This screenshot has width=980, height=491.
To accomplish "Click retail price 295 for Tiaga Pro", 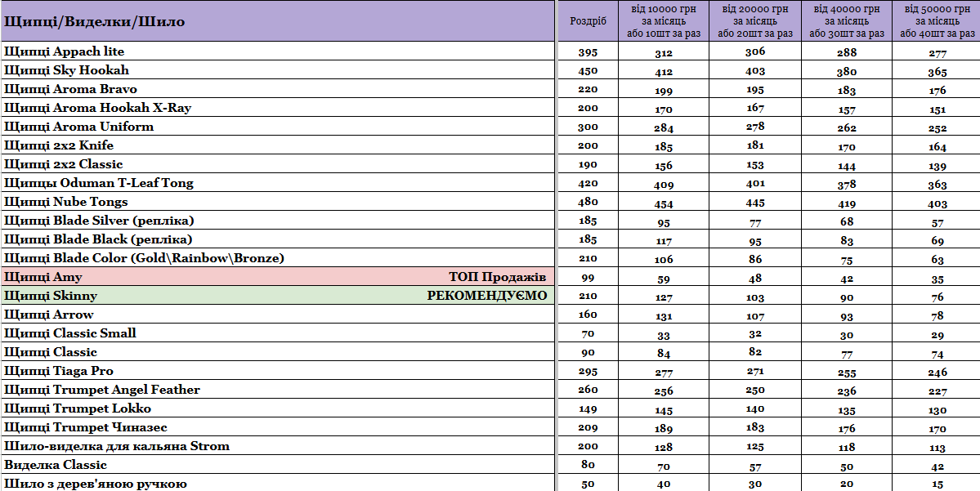I will click(x=588, y=371).
